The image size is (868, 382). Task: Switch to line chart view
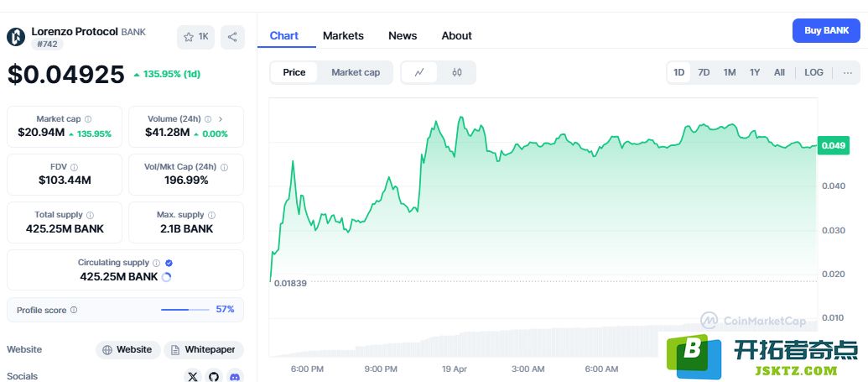pos(419,73)
